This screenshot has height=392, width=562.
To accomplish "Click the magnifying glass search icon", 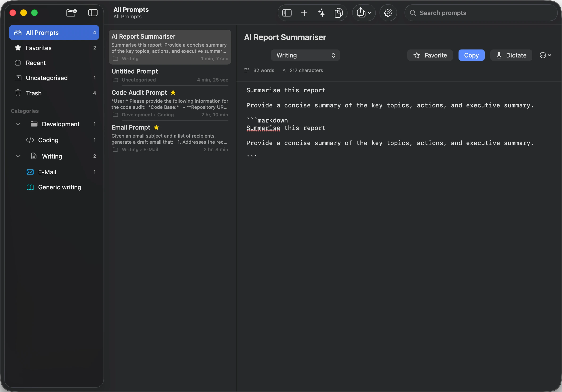I will tap(413, 13).
